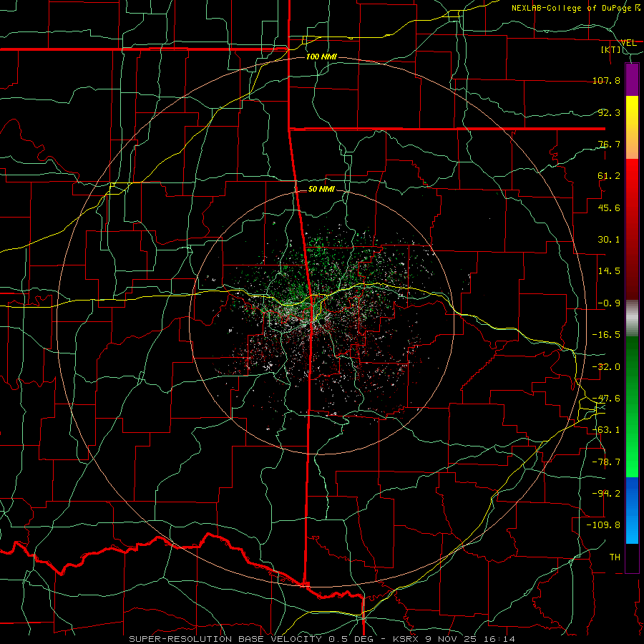Select the -16.5 scale value

[606, 335]
